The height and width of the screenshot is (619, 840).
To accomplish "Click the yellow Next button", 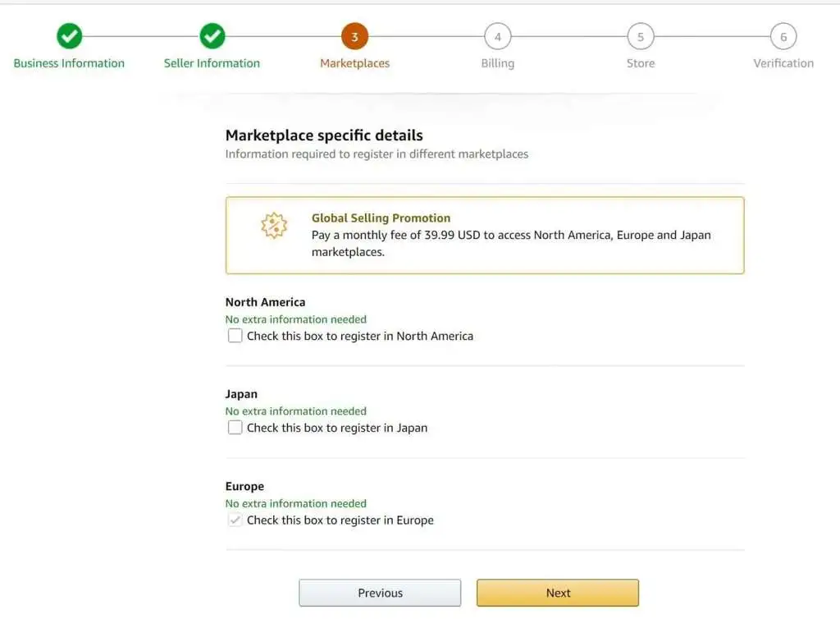I will click(x=558, y=593).
